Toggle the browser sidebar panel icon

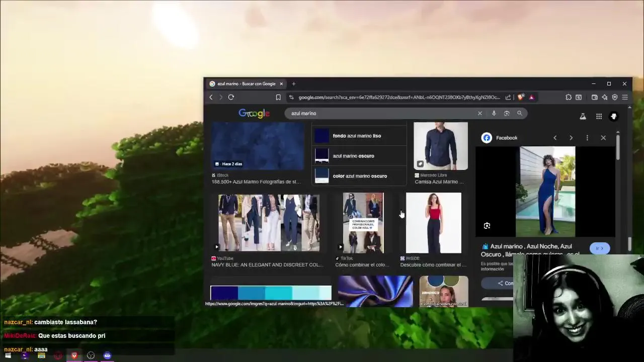click(579, 97)
